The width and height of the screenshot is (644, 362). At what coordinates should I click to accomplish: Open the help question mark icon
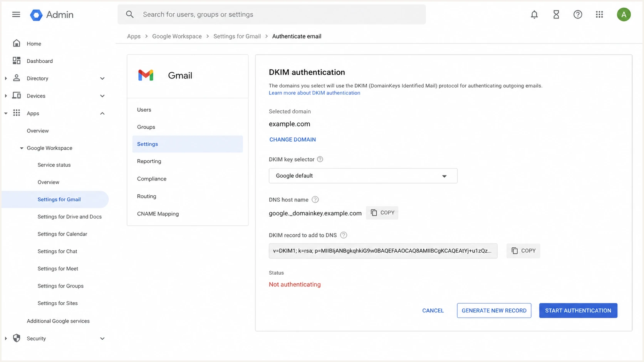[x=578, y=15]
